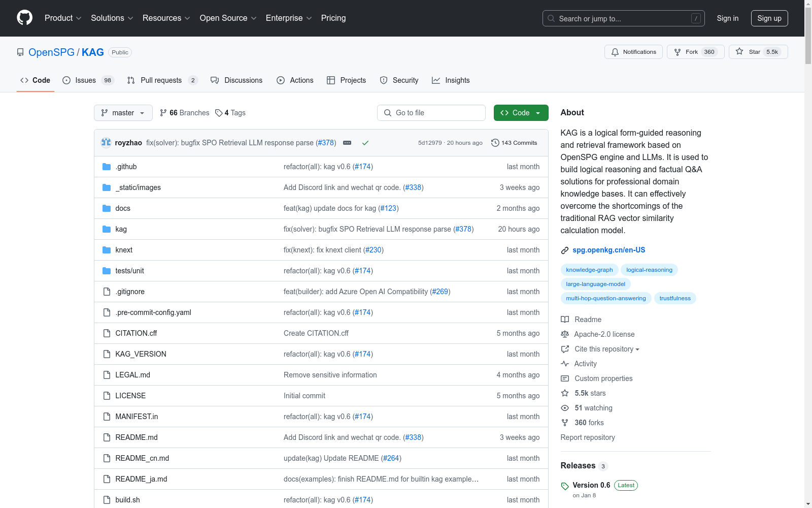This screenshot has height=508, width=812.
Task: Click the repository book icon beside OpenSPG
Action: (x=20, y=52)
